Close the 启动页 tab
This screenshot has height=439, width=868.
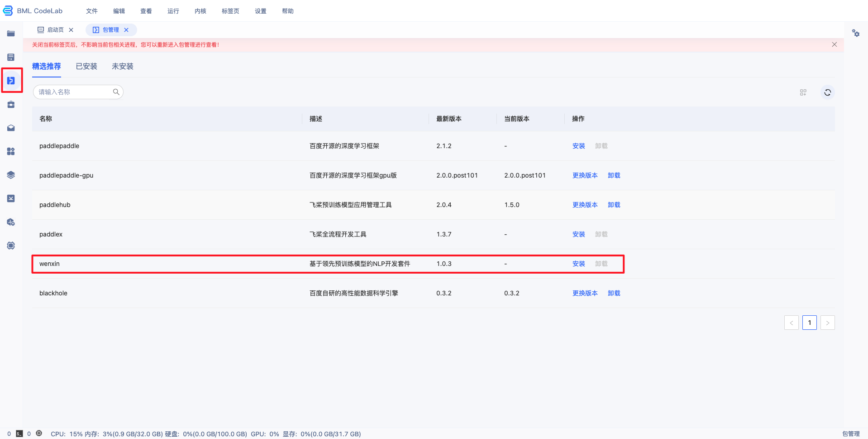[71, 30]
